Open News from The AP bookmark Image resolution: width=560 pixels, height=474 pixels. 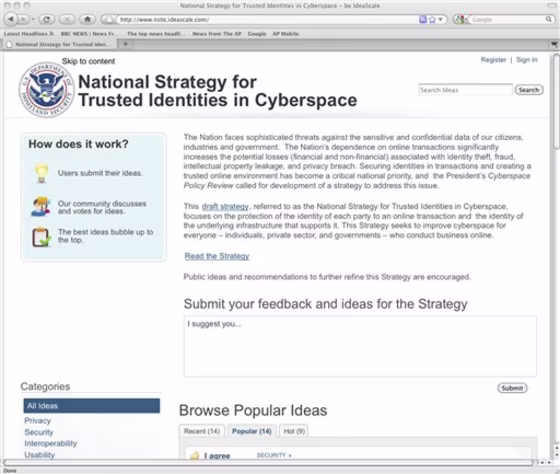[x=217, y=34]
